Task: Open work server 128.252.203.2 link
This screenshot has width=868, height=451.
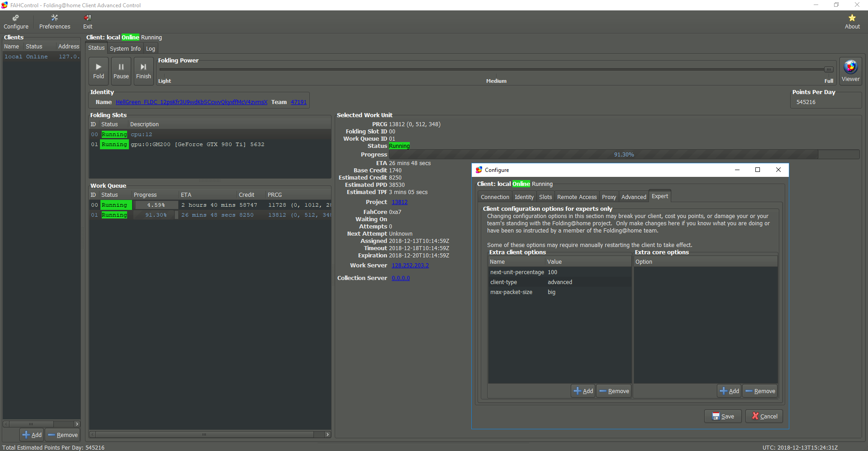Action: click(410, 266)
